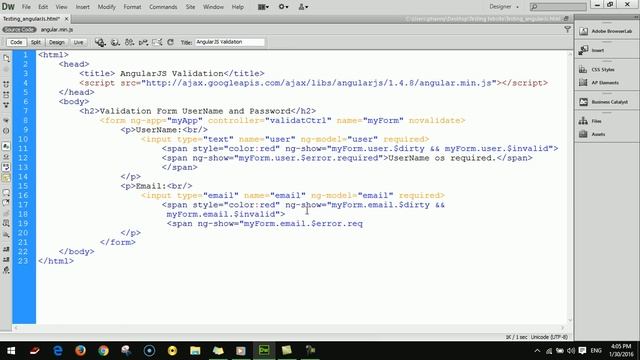The image size is (640, 360).
Task: Switch to Split view
Action: tap(36, 42)
